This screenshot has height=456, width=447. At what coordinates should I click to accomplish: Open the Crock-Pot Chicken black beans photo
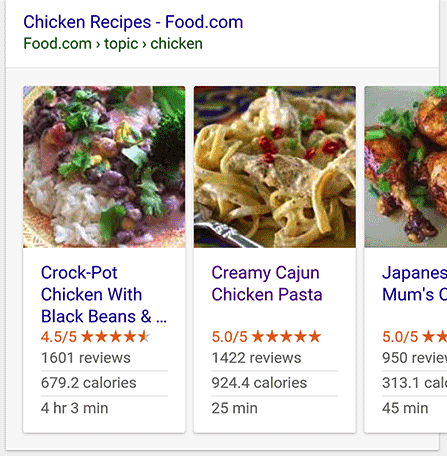coord(104,167)
